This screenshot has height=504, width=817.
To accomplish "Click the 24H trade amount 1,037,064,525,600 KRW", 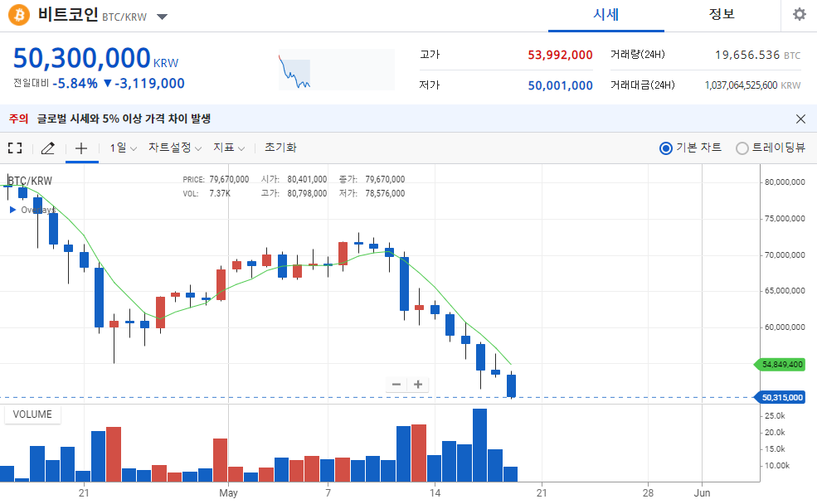I will [752, 85].
